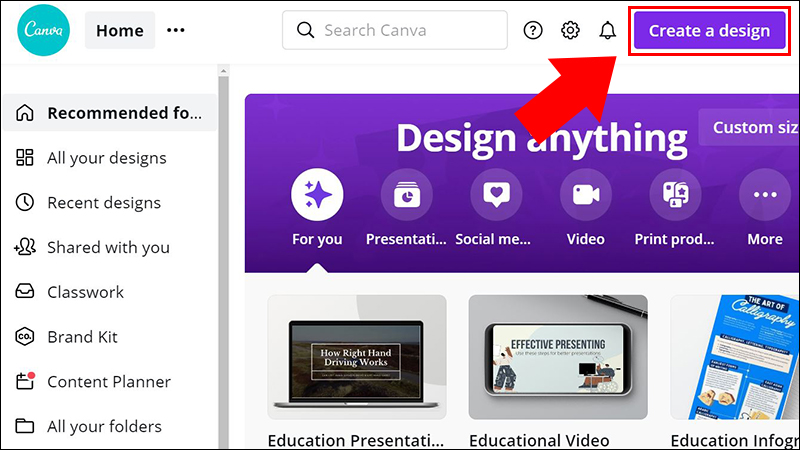
Task: Click the Search Canva field
Action: tap(395, 30)
